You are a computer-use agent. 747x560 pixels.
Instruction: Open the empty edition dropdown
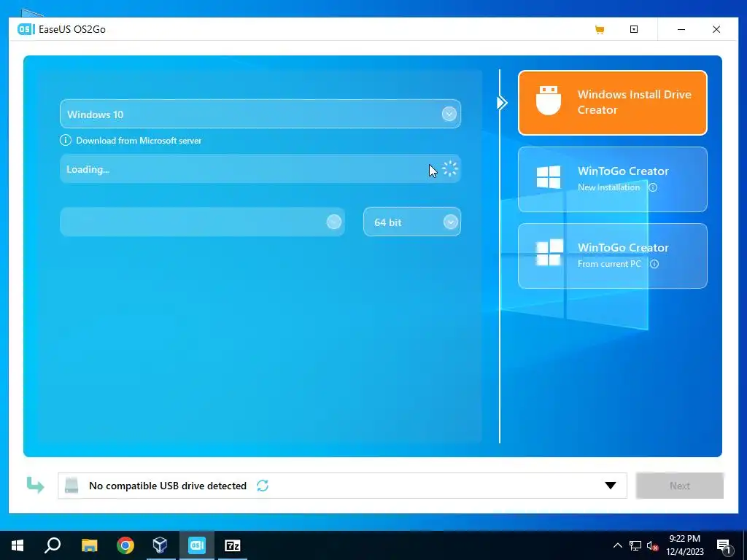coord(202,222)
